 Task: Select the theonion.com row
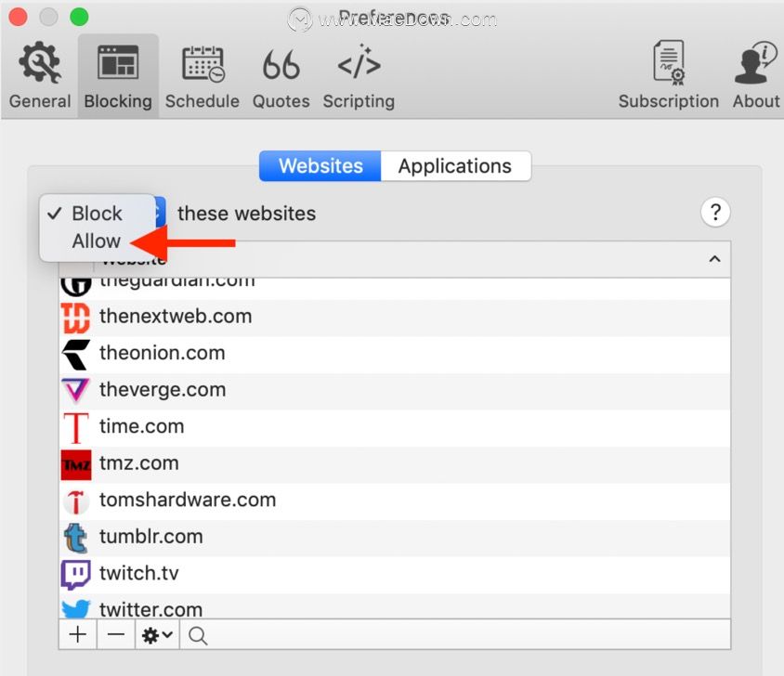click(x=395, y=354)
